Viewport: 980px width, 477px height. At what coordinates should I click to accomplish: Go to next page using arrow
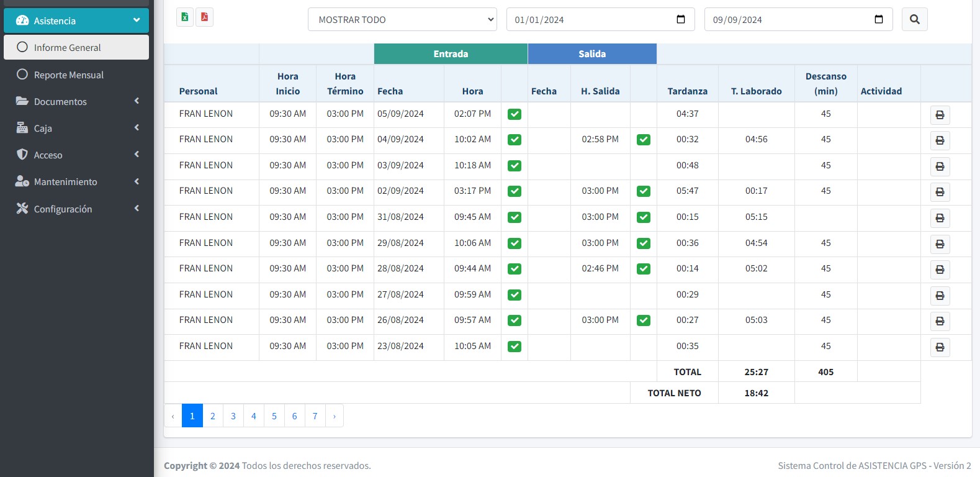pos(334,416)
